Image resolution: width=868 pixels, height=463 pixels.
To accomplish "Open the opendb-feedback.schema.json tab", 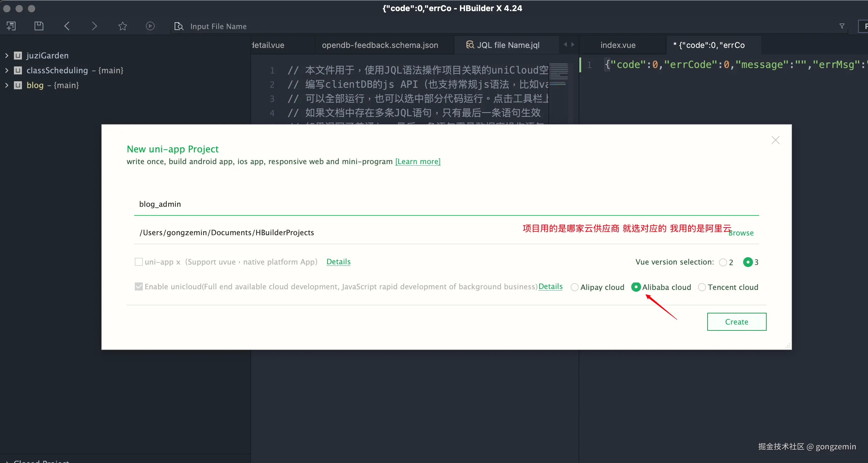I will [x=380, y=45].
